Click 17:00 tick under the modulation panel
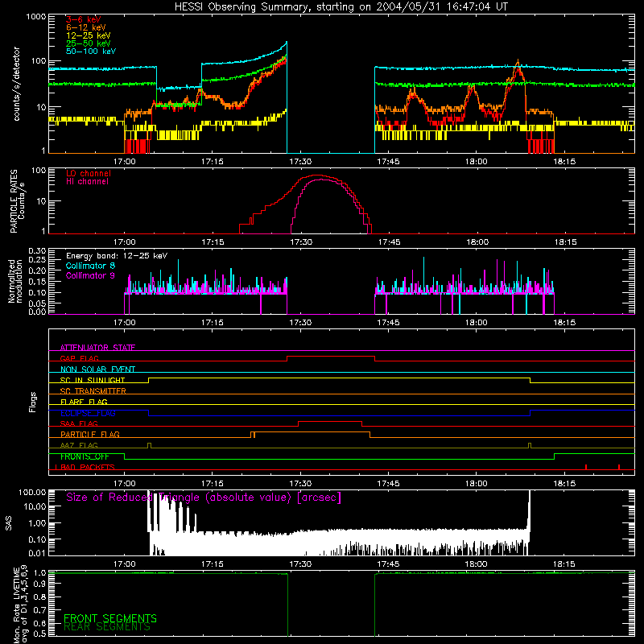Screen dimensions: 644x644 [x=125, y=323]
